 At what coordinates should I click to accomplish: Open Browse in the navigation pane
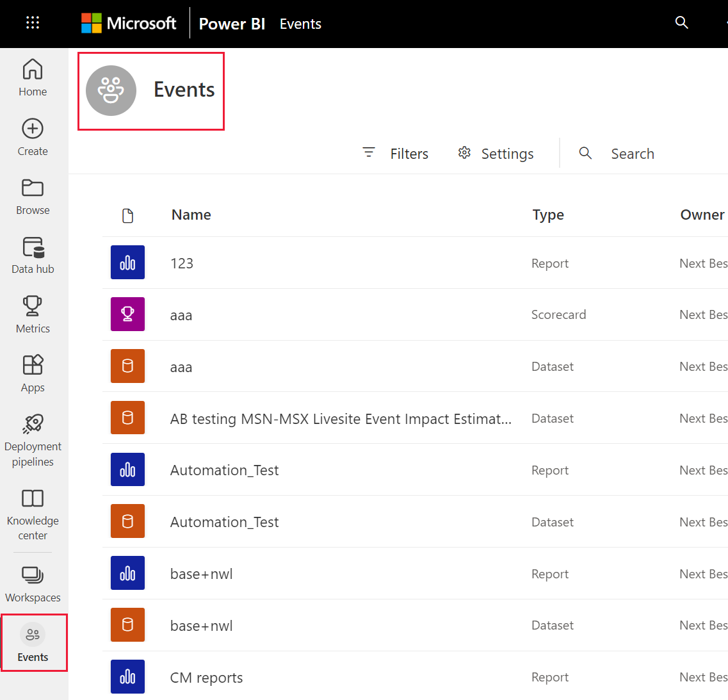(x=33, y=197)
